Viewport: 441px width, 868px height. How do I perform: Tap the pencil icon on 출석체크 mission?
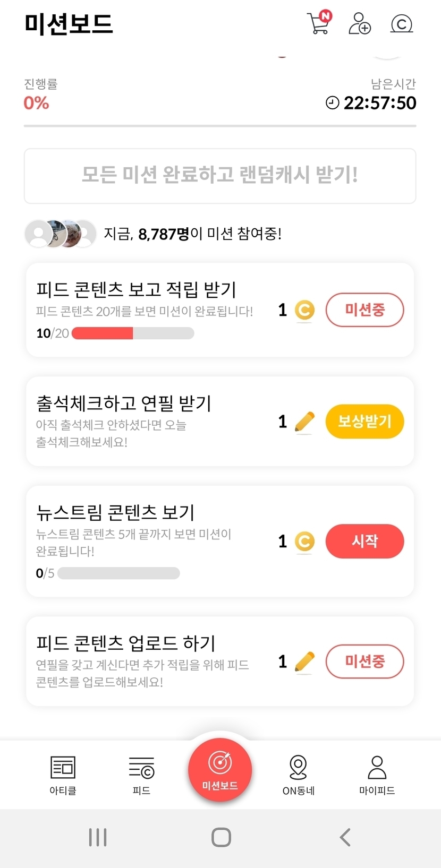304,422
